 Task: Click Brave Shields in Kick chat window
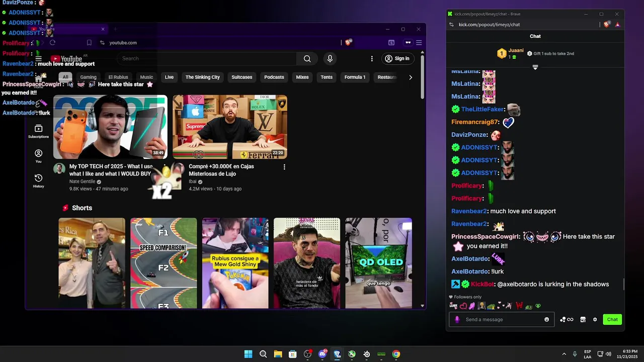click(607, 24)
